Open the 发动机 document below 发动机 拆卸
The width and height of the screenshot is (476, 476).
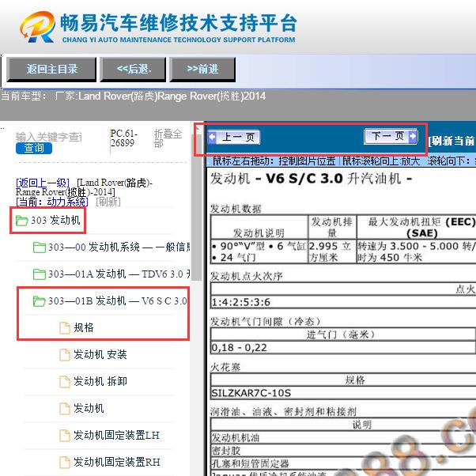click(x=89, y=408)
